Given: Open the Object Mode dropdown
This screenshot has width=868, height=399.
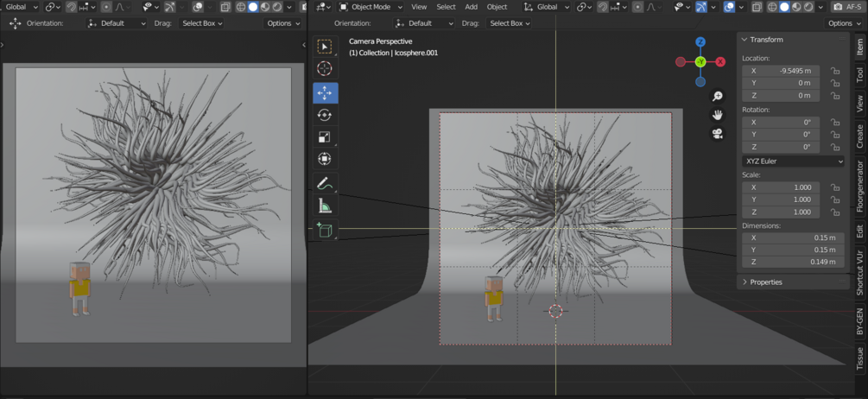Looking at the screenshot, I should pyautogui.click(x=371, y=7).
